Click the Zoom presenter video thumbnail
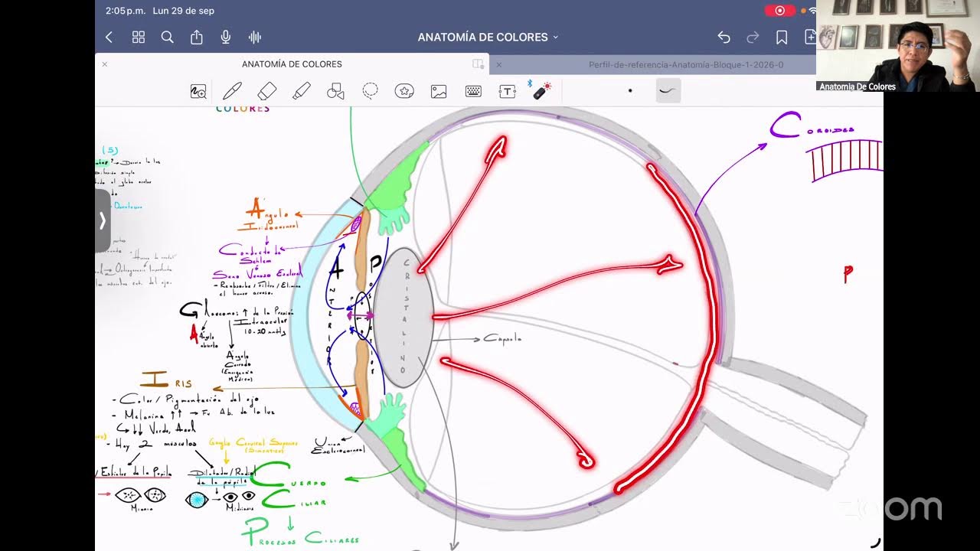Screen dimensions: 980x551 (x=898, y=46)
